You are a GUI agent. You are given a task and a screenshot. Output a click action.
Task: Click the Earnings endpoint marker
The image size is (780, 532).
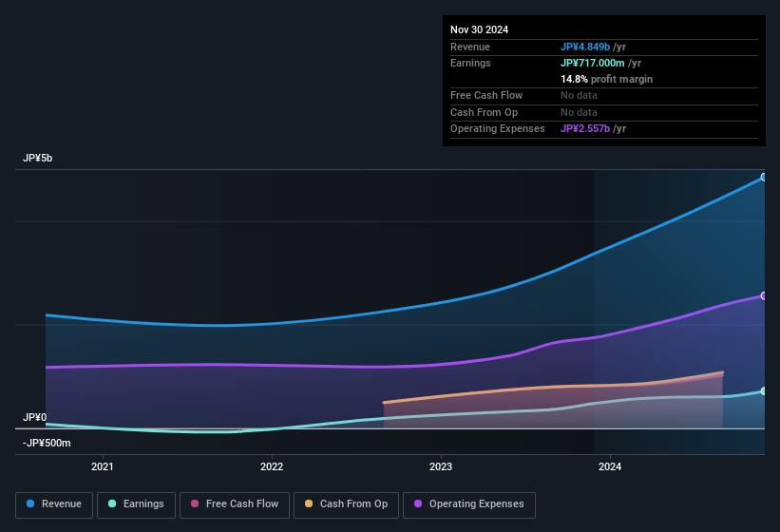point(764,391)
